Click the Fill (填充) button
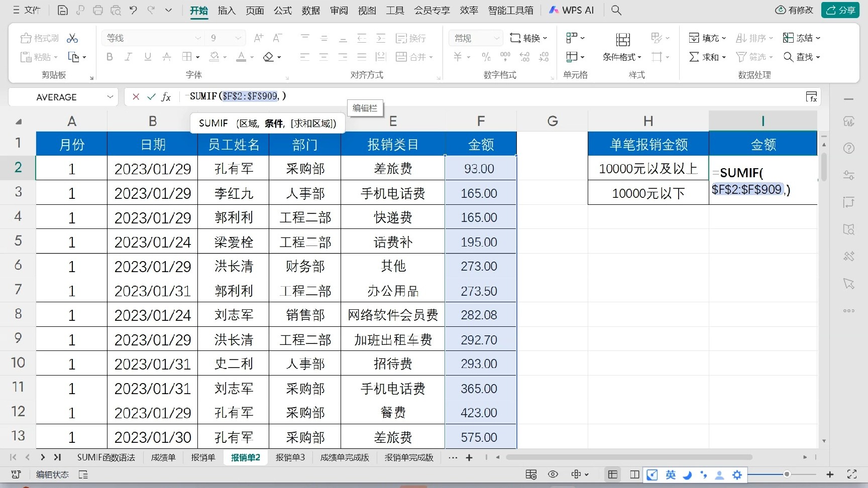 pyautogui.click(x=707, y=38)
